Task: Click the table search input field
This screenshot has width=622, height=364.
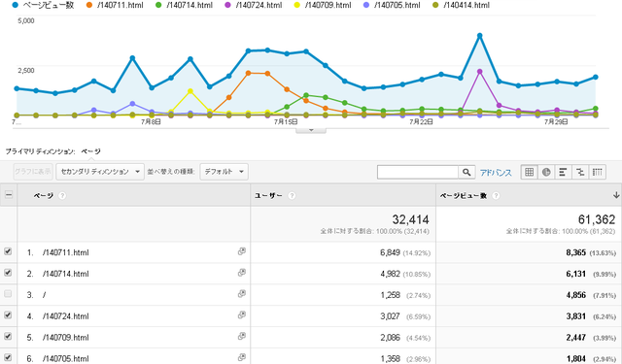Action: (x=418, y=172)
